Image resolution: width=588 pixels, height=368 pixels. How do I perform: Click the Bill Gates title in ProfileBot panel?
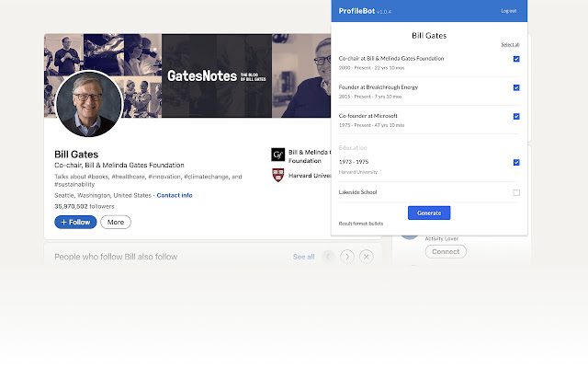[x=429, y=36]
